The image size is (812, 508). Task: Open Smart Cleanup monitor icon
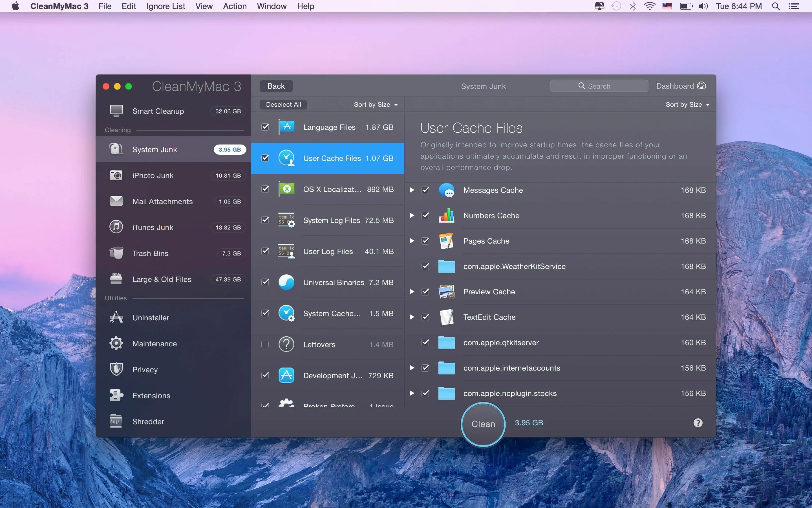tap(116, 111)
